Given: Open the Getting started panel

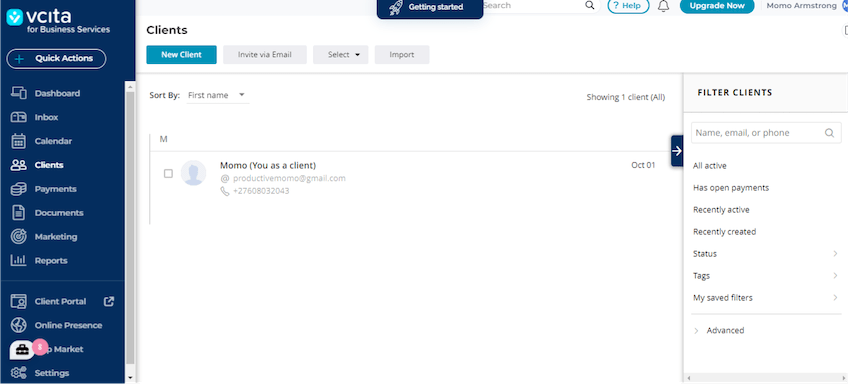Looking at the screenshot, I should tap(430, 8).
